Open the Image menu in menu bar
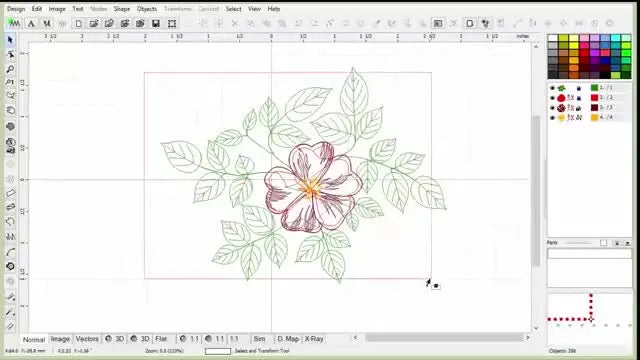The width and height of the screenshot is (640, 360). click(x=57, y=9)
